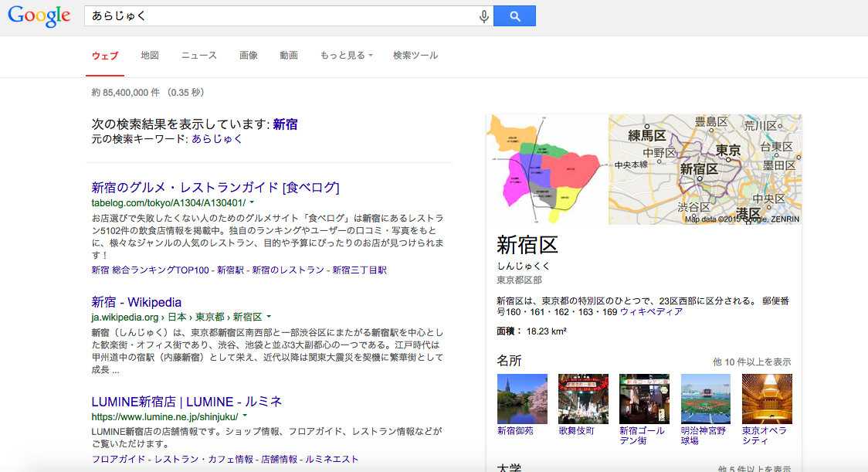Expand arrow next to ja.wikipedia.org URL
The height and width of the screenshot is (472, 868).
click(269, 317)
